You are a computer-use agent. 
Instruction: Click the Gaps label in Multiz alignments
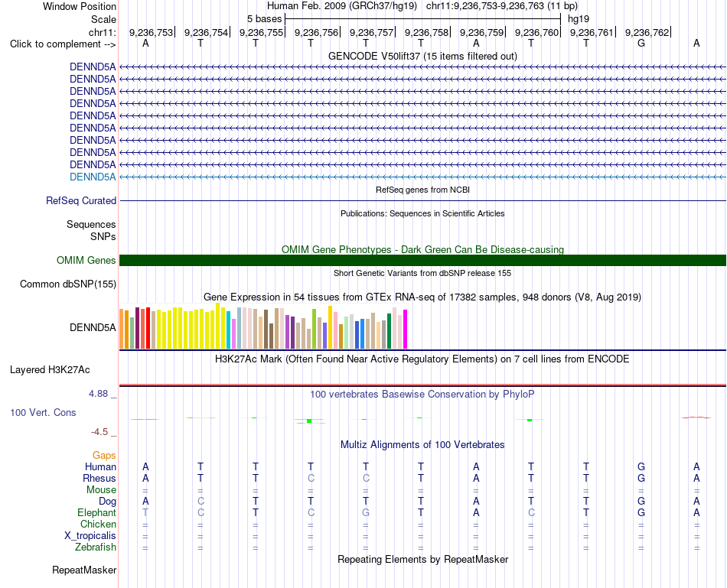(104, 456)
